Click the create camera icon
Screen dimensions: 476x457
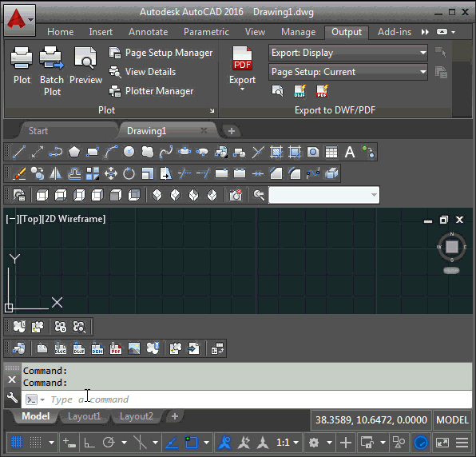[x=236, y=195]
